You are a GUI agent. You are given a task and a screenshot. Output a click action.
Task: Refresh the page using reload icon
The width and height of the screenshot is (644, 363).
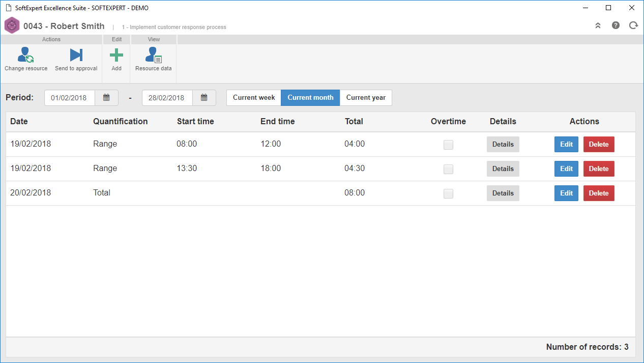[633, 25]
